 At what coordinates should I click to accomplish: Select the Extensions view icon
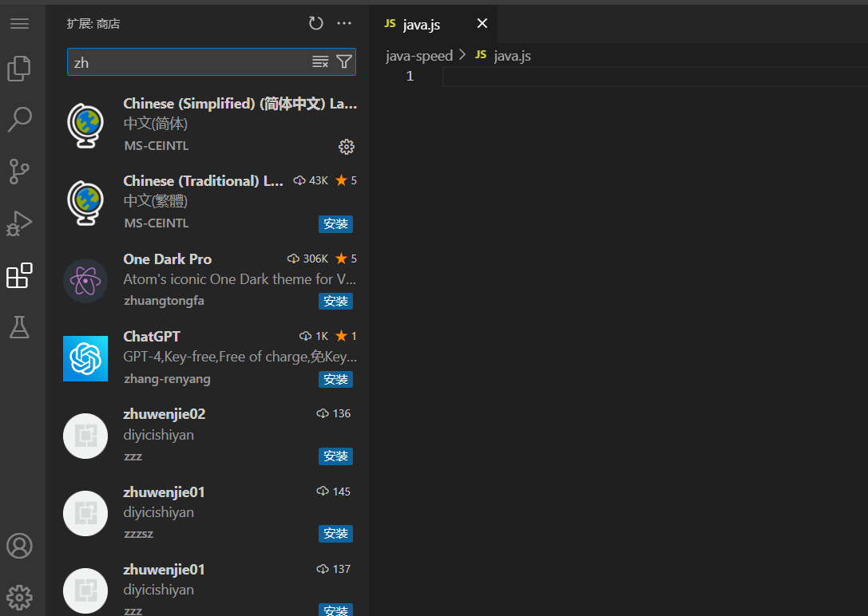(19, 275)
